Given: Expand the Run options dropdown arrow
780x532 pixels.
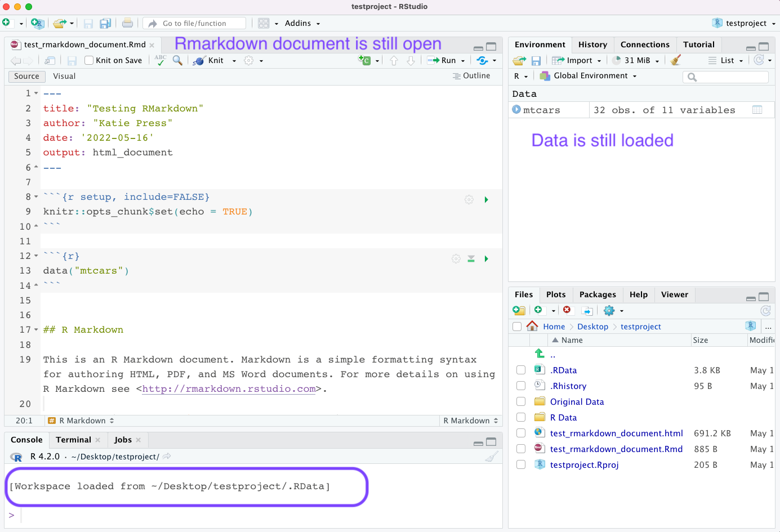Looking at the screenshot, I should click(x=463, y=61).
